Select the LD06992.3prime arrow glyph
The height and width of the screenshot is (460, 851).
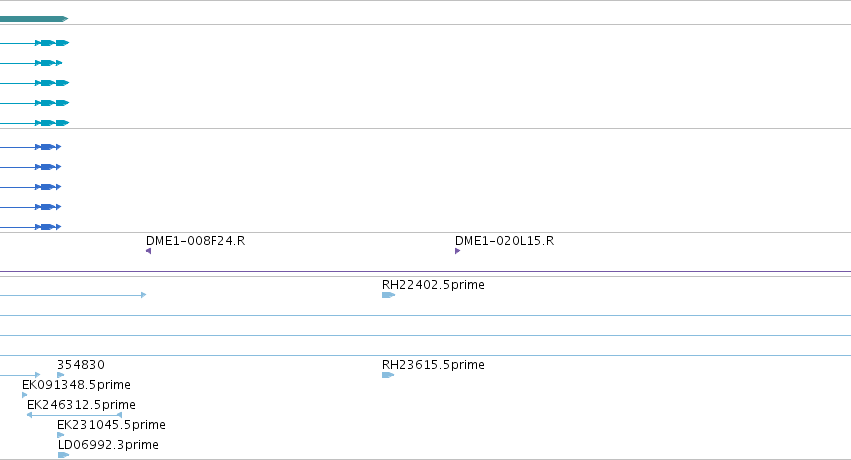pyautogui.click(x=63, y=455)
